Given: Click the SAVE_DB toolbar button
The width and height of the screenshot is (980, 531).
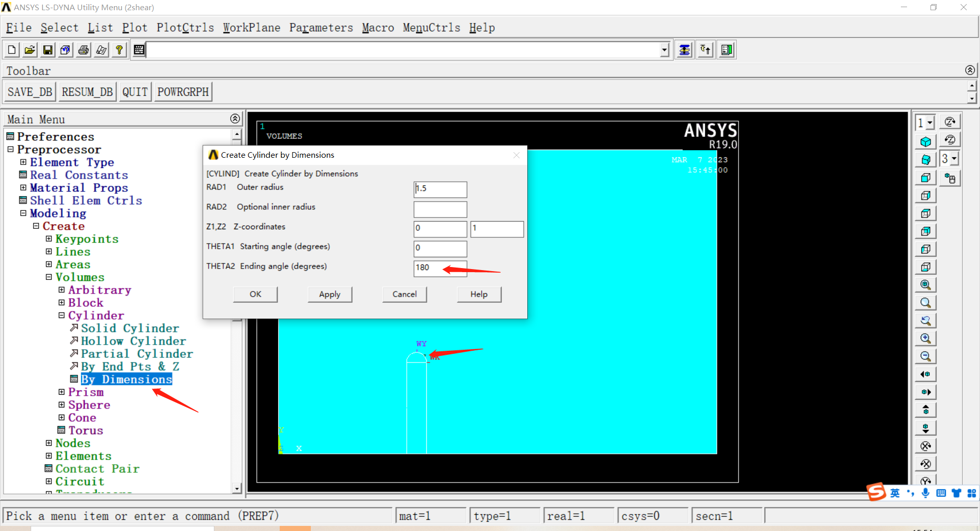Looking at the screenshot, I should pos(30,92).
